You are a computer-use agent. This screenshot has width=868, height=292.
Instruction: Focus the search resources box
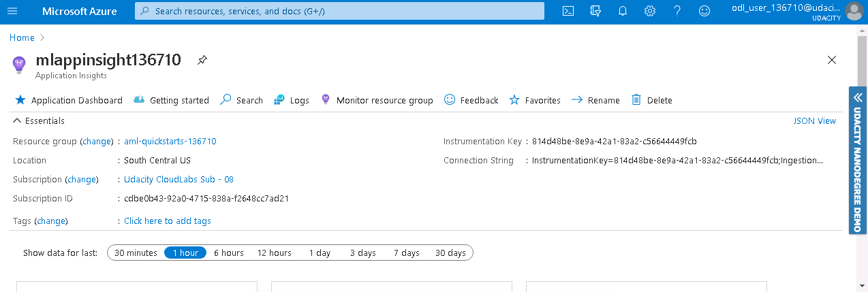click(x=339, y=11)
